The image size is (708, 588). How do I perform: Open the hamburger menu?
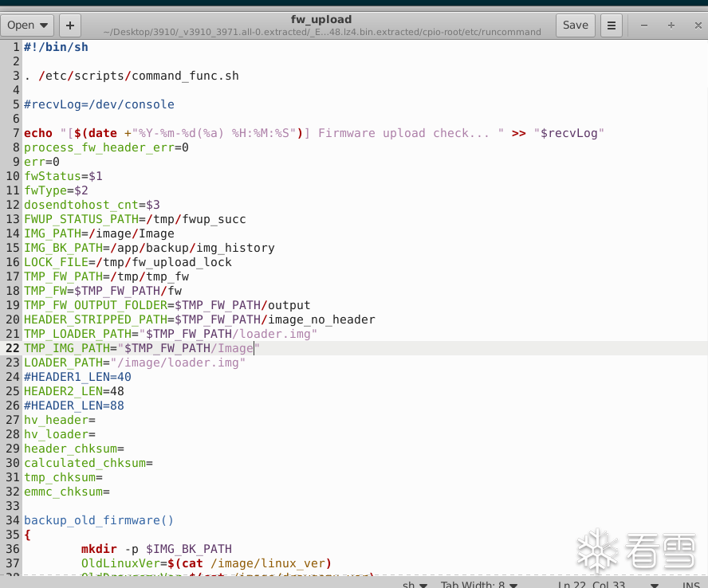pyautogui.click(x=612, y=25)
